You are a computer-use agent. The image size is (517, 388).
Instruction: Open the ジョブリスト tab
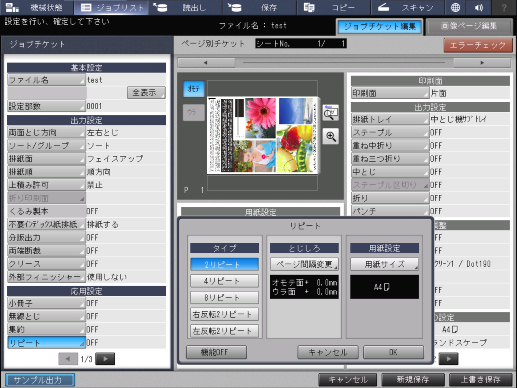[x=112, y=7]
